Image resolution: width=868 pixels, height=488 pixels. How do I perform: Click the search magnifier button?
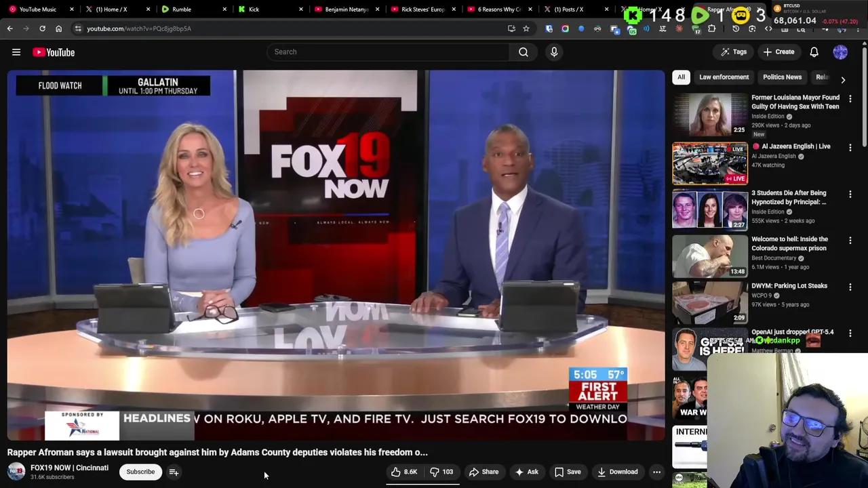pyautogui.click(x=524, y=52)
